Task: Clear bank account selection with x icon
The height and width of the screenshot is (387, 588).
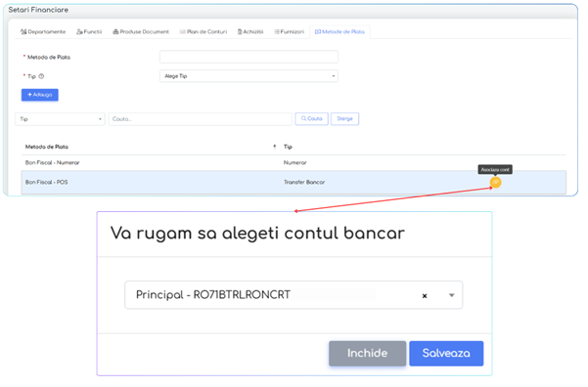Action: [x=425, y=295]
